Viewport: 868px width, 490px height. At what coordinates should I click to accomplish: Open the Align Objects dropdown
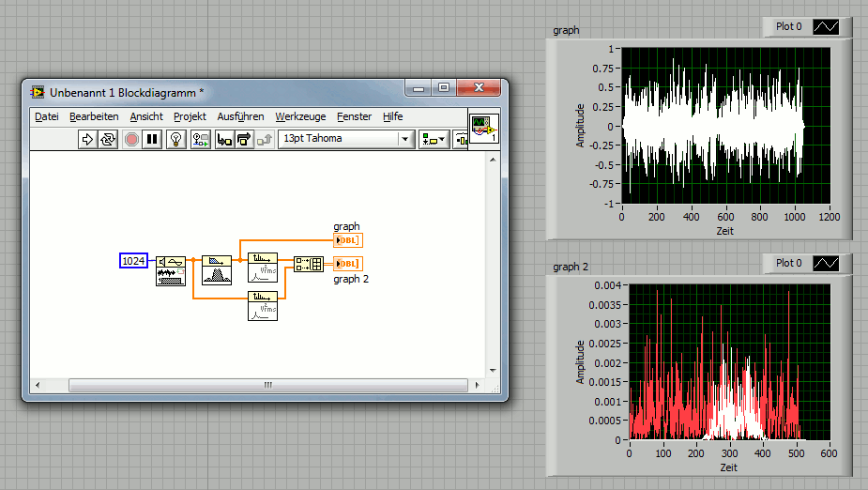(x=434, y=139)
